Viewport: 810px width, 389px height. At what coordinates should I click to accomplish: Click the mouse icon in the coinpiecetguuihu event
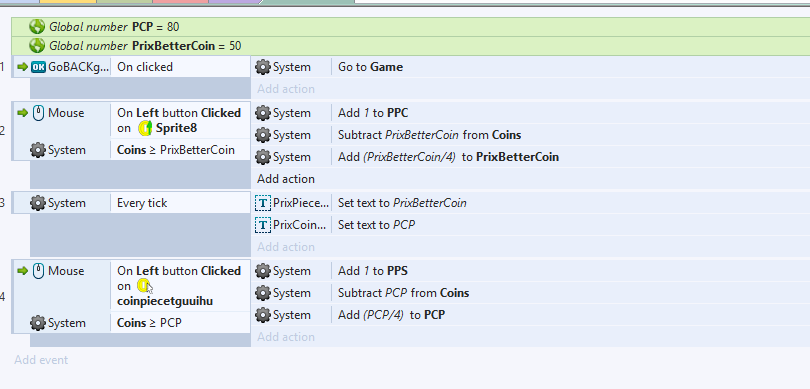39,271
